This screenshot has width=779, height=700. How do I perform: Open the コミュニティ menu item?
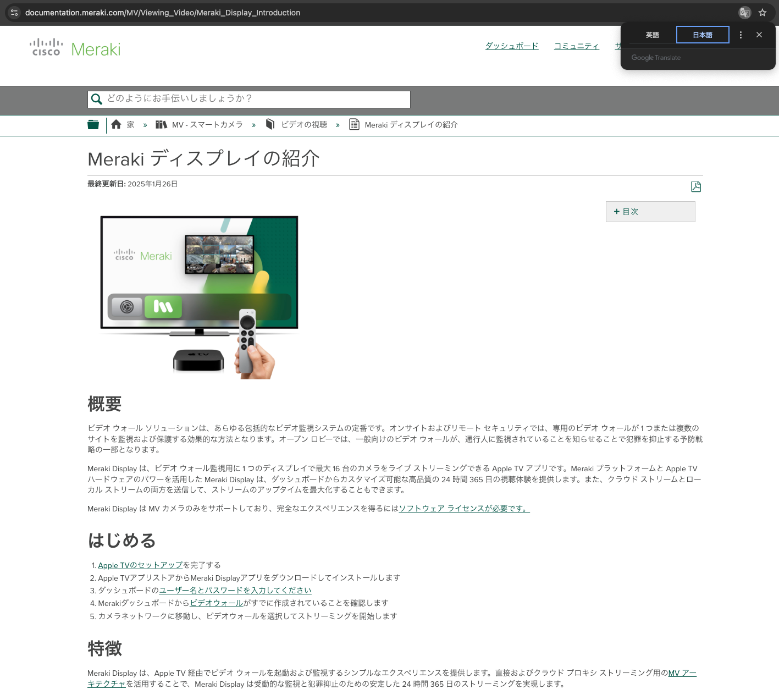(x=576, y=46)
